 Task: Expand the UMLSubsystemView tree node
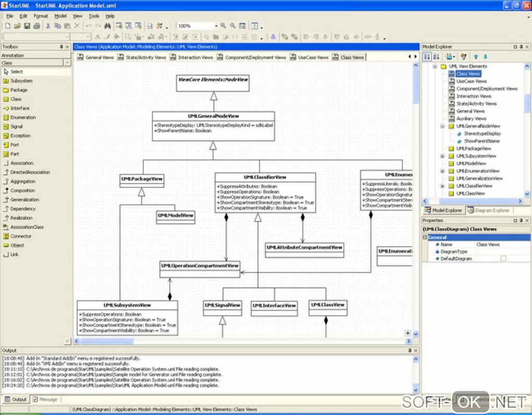(442, 156)
